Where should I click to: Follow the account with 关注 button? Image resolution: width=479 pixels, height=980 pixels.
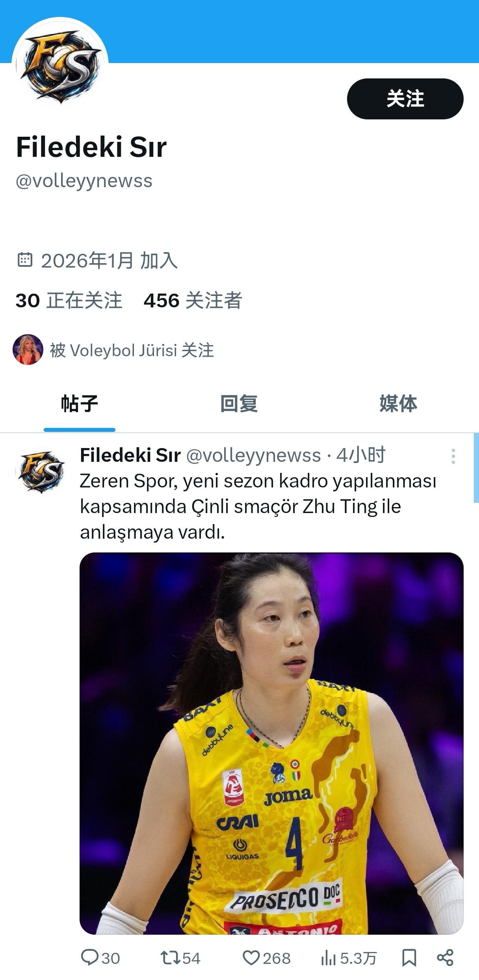[x=405, y=99]
